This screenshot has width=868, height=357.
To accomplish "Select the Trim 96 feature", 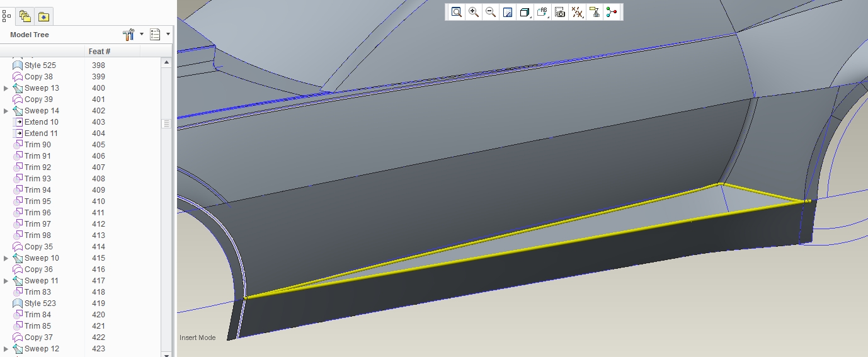I will 38,213.
